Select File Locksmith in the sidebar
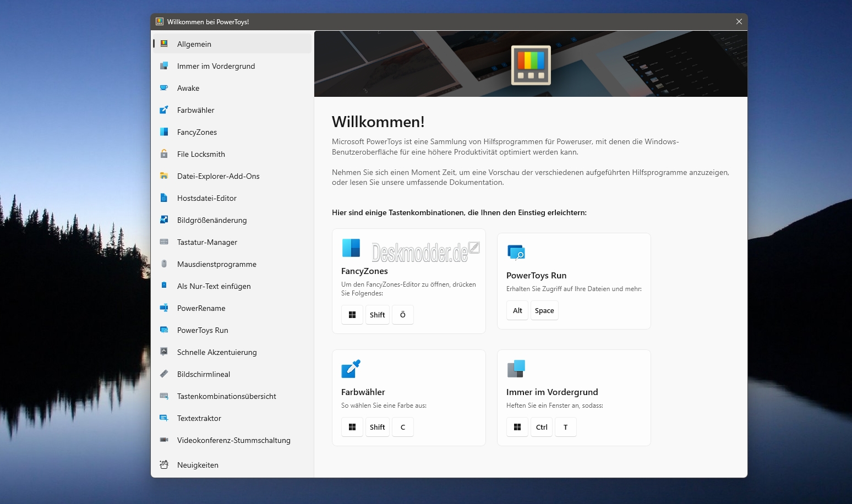Image resolution: width=852 pixels, height=504 pixels. 232,154
